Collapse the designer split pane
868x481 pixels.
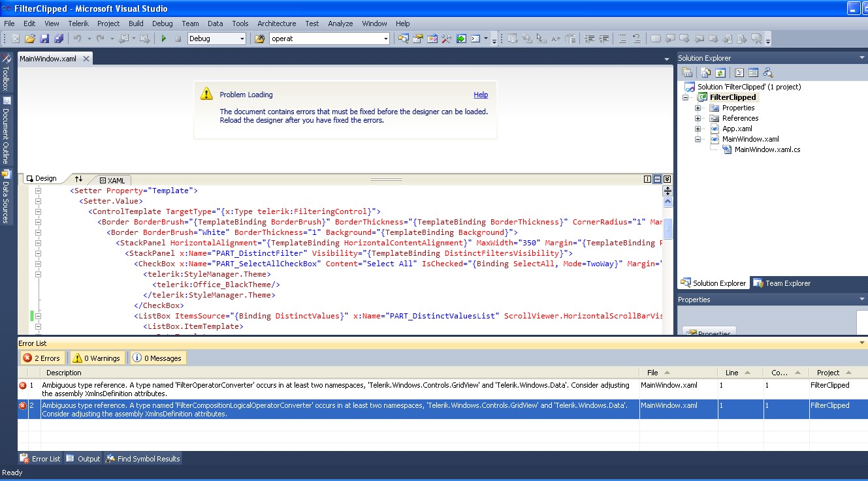[x=667, y=179]
